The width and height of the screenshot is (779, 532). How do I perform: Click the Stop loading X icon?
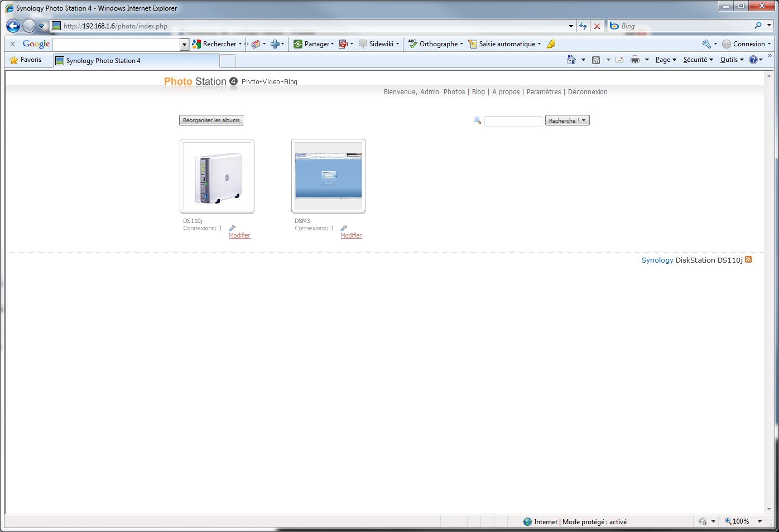[597, 26]
